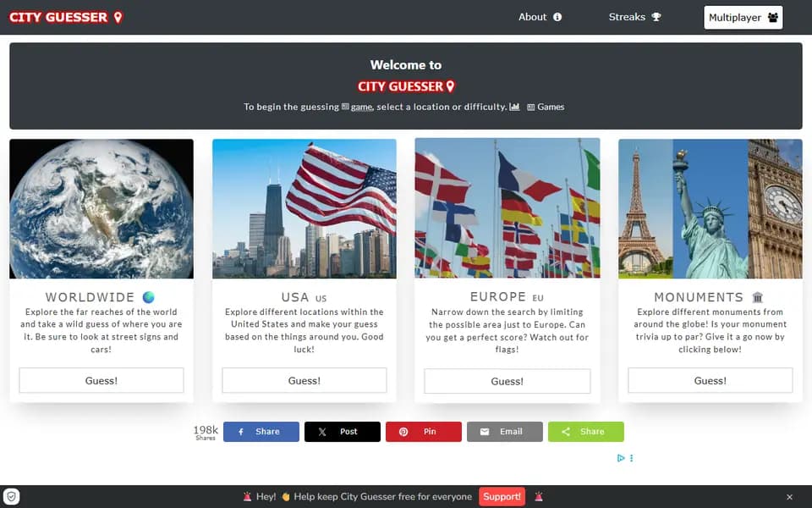Image resolution: width=812 pixels, height=508 pixels.
Task: Open the Streaks page
Action: click(634, 17)
